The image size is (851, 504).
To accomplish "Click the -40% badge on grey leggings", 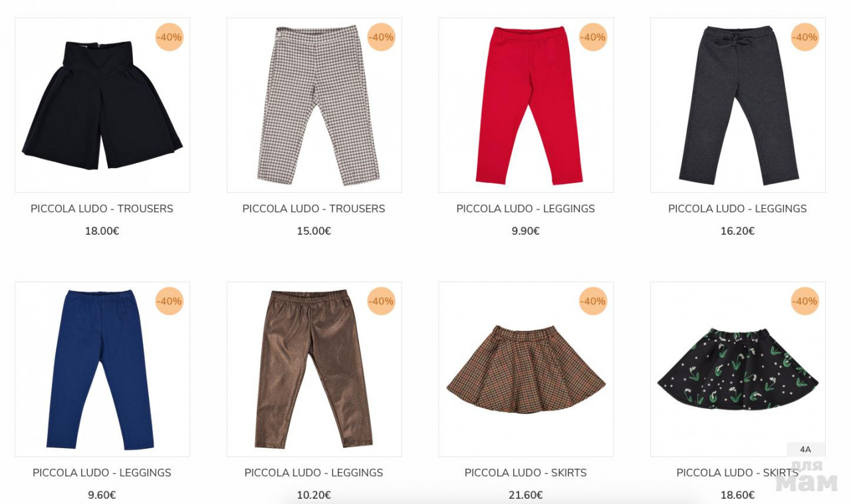I will tap(804, 37).
